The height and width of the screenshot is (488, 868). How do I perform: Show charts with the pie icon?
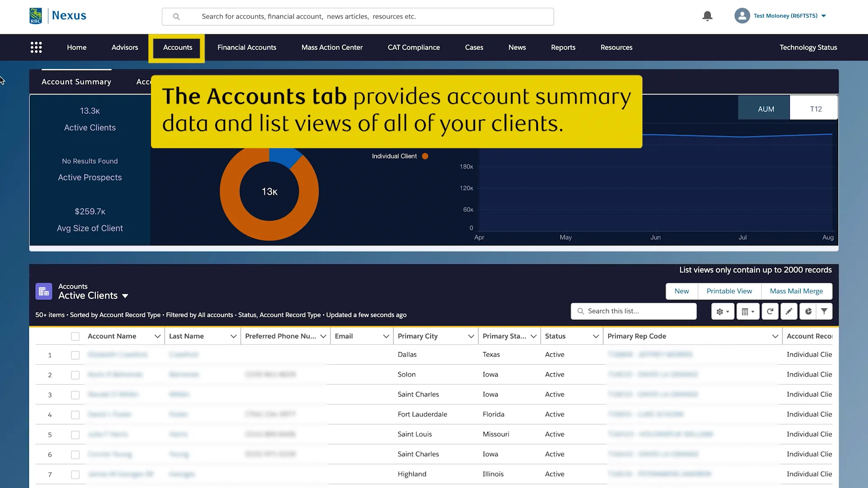[x=808, y=311]
